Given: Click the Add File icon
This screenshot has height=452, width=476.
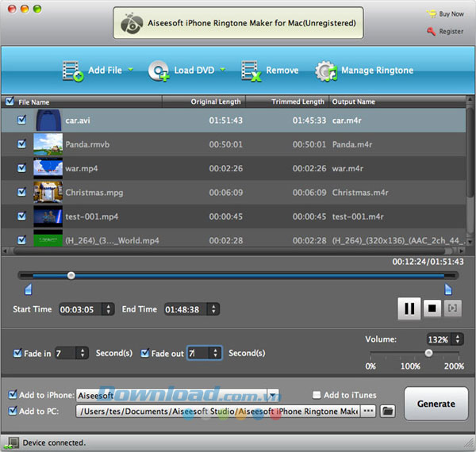Looking at the screenshot, I should [72, 71].
